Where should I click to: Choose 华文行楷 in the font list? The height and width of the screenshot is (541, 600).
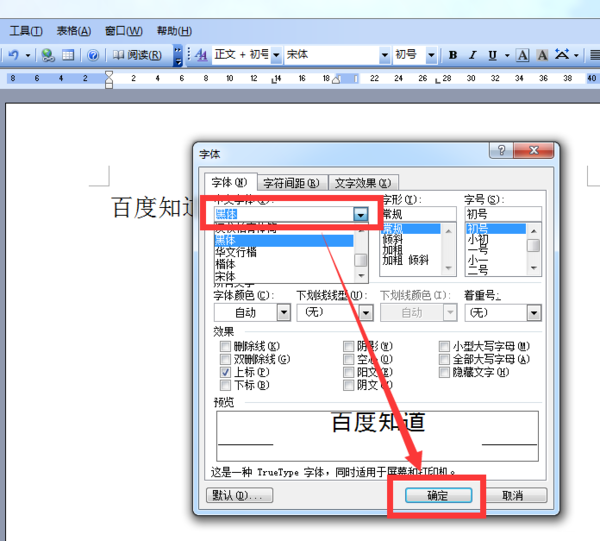pyautogui.click(x=284, y=252)
